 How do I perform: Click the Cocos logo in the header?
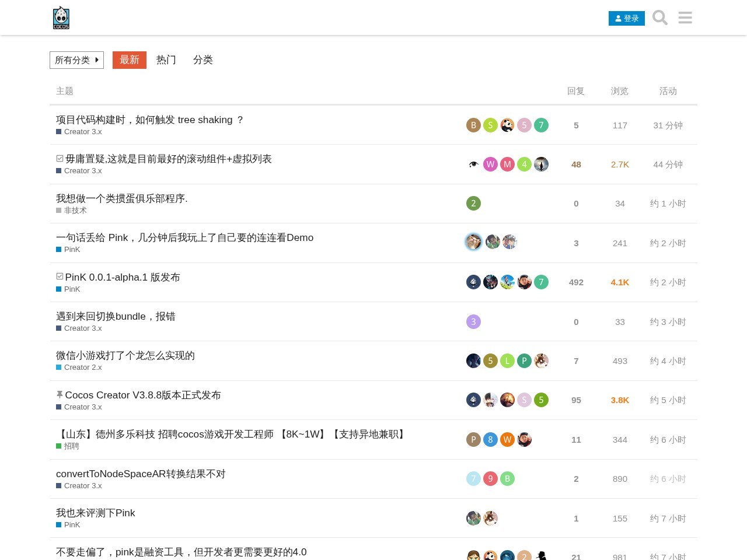point(61,17)
